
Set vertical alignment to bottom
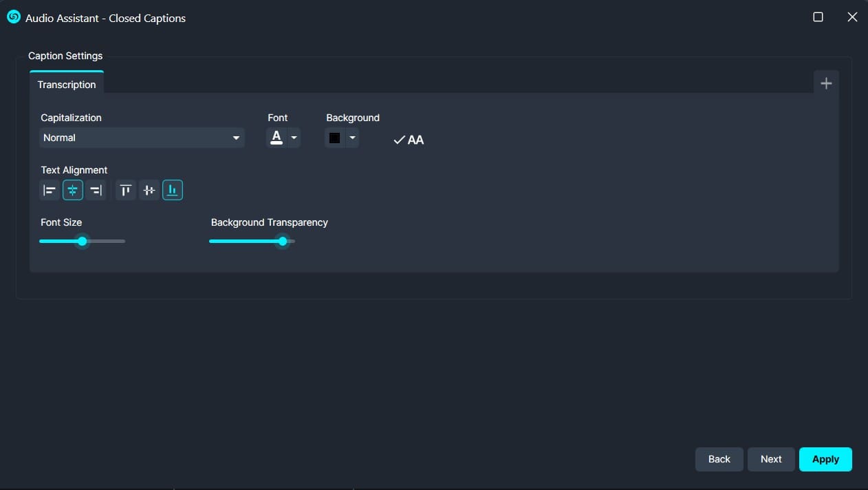173,190
